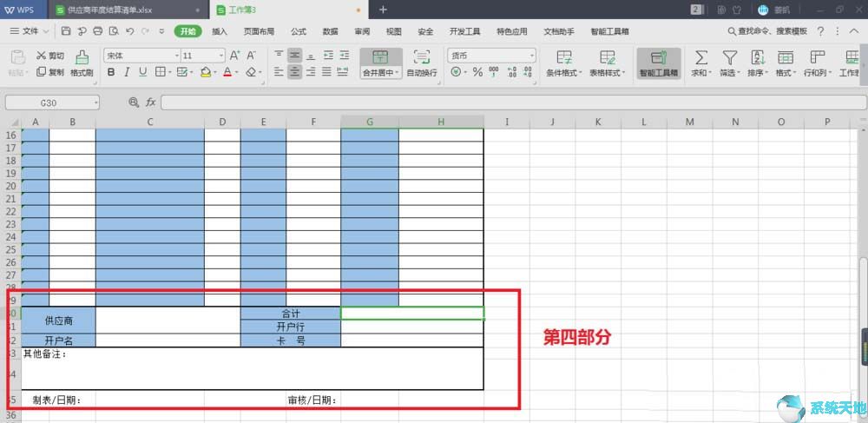Viewport: 868px width, 423px height.
Task: Click the zoom magnifier icon beside fx
Action: [x=134, y=102]
